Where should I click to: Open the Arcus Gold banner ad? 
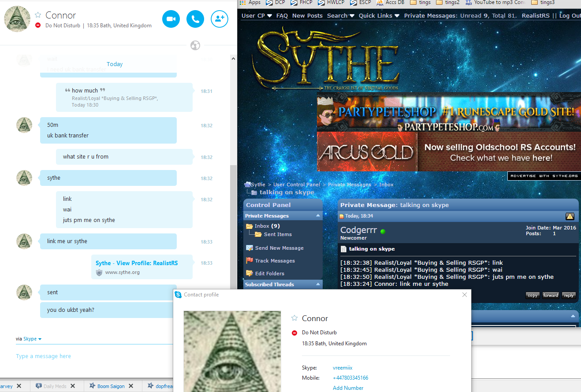[449, 152]
